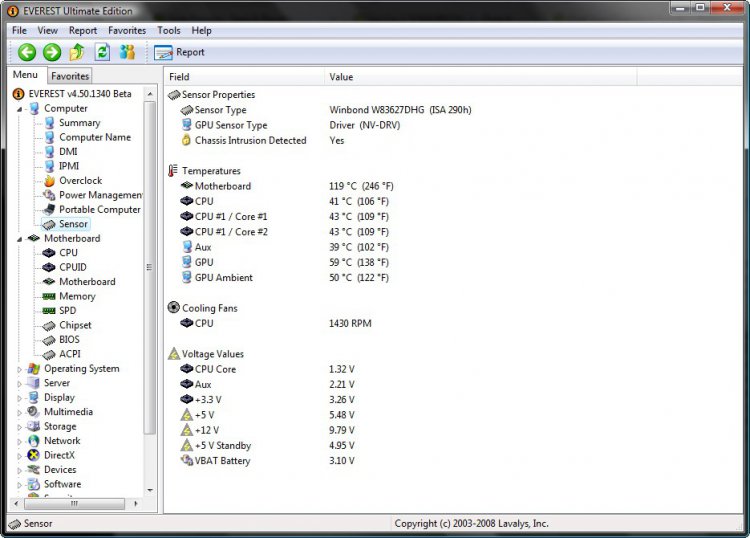Select the Memory item under Motherboard
This screenshot has height=538, width=750.
point(77,296)
